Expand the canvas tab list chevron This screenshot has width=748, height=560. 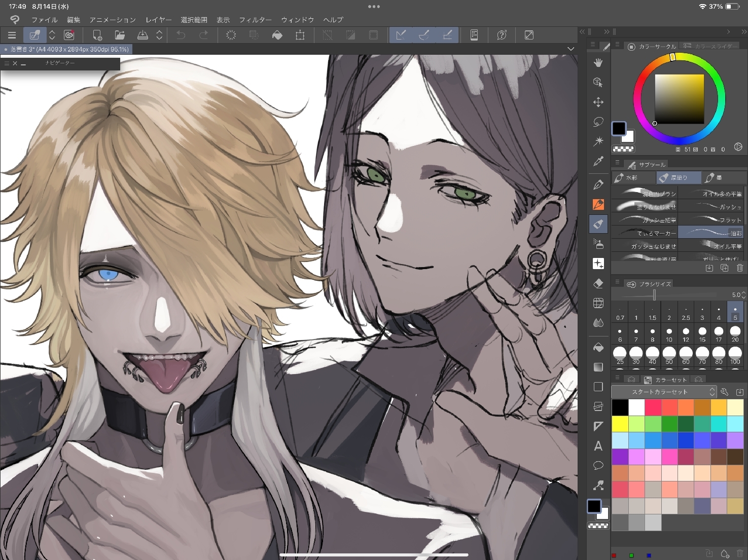(x=571, y=49)
